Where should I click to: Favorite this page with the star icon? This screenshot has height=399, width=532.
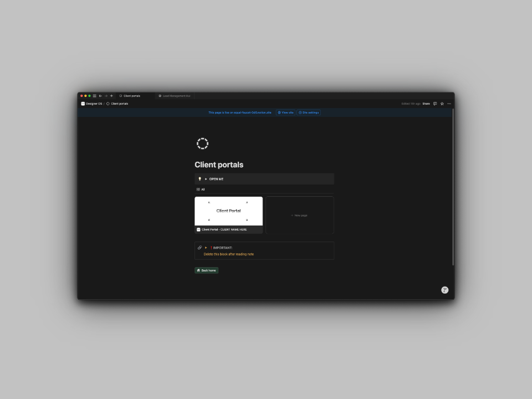tap(442, 104)
